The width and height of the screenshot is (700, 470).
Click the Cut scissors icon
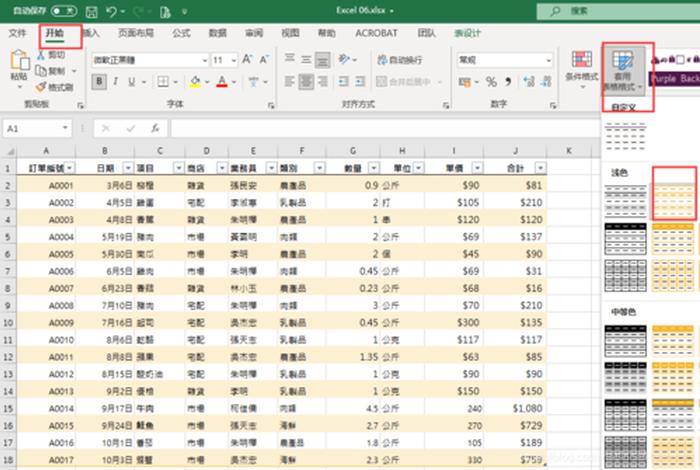(41, 55)
